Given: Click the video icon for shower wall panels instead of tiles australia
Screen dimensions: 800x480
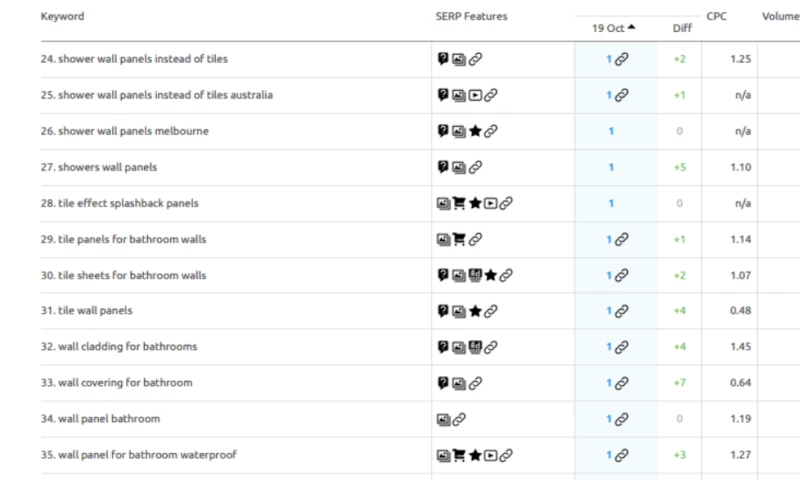Looking at the screenshot, I should [x=474, y=95].
